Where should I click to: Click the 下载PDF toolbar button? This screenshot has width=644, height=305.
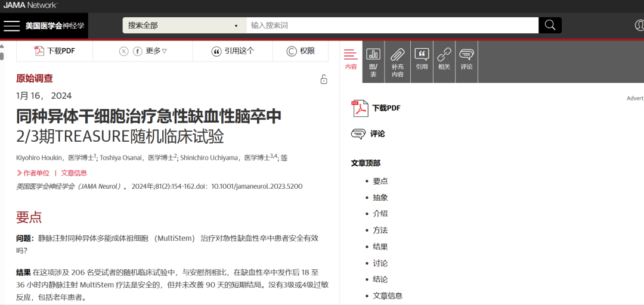[55, 51]
